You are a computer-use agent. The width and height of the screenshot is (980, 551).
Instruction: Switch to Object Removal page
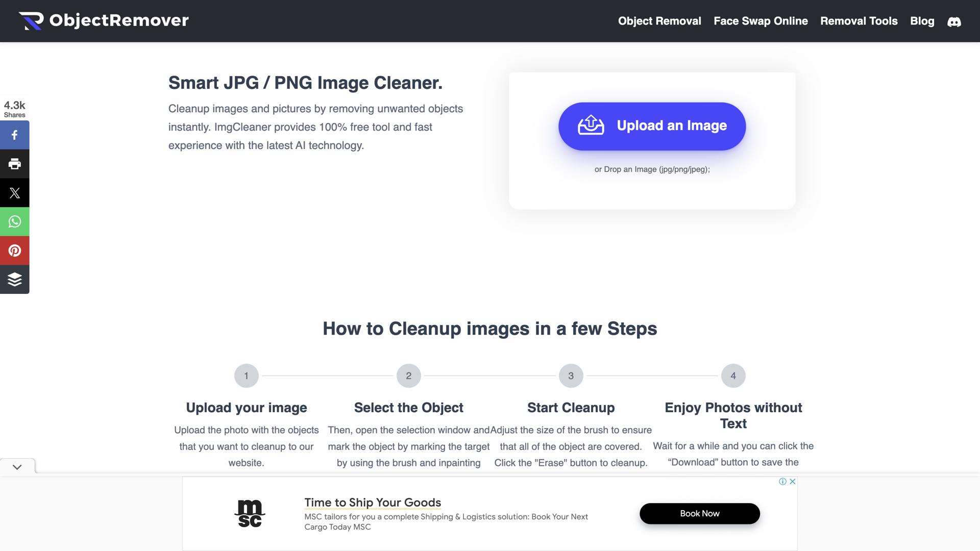click(659, 21)
